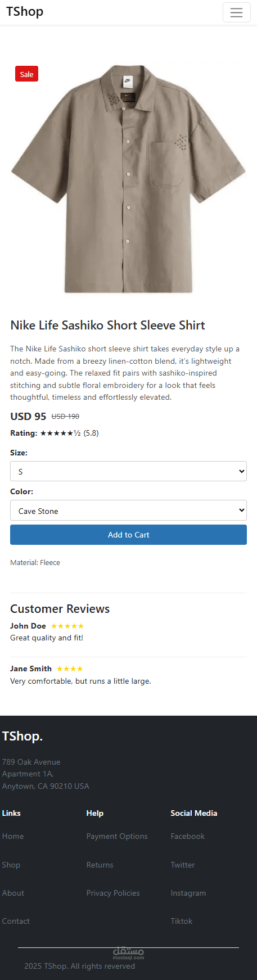Click the product rating stars
The width and height of the screenshot is (257, 980).
click(x=60, y=433)
